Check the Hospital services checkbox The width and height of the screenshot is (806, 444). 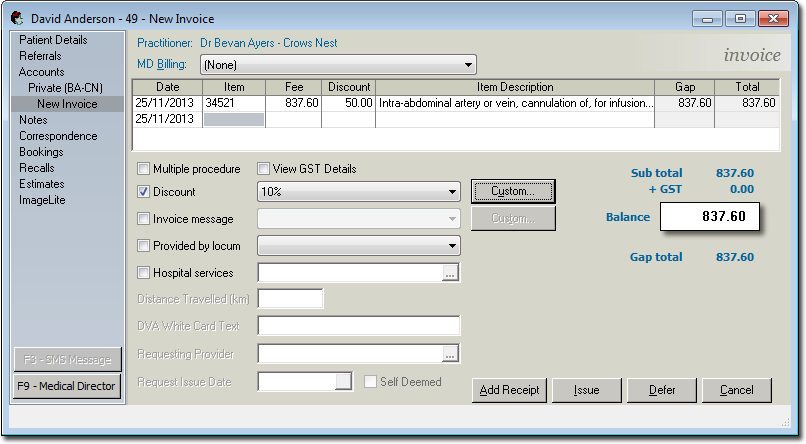pos(144,273)
